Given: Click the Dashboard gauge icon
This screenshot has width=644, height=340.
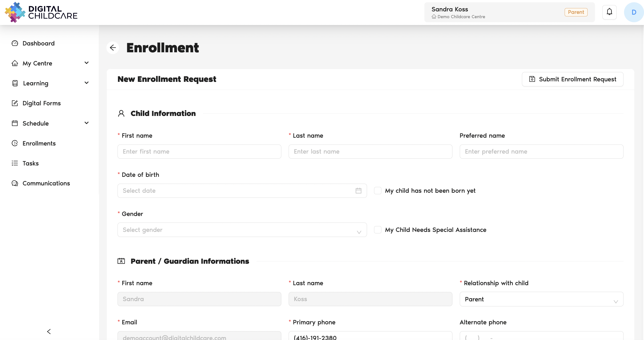Looking at the screenshot, I should (x=15, y=43).
